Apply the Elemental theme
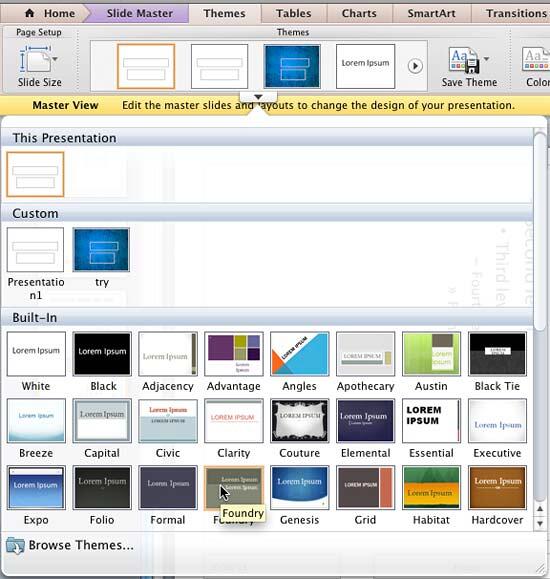Screen dimensions: 550x579 pyautogui.click(x=365, y=421)
